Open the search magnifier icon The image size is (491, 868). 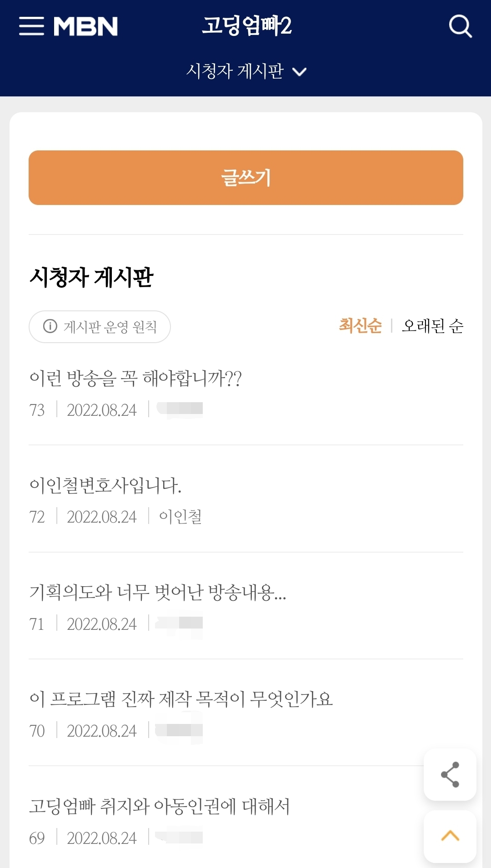[460, 26]
